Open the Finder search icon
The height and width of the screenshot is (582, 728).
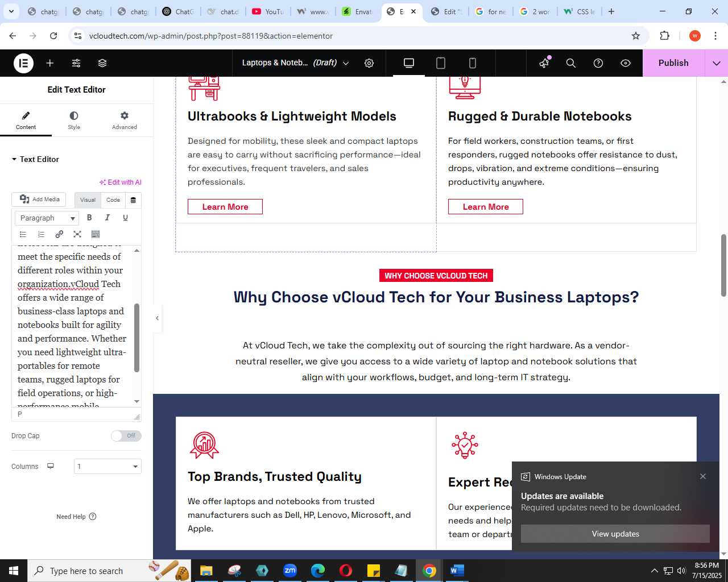click(x=571, y=63)
